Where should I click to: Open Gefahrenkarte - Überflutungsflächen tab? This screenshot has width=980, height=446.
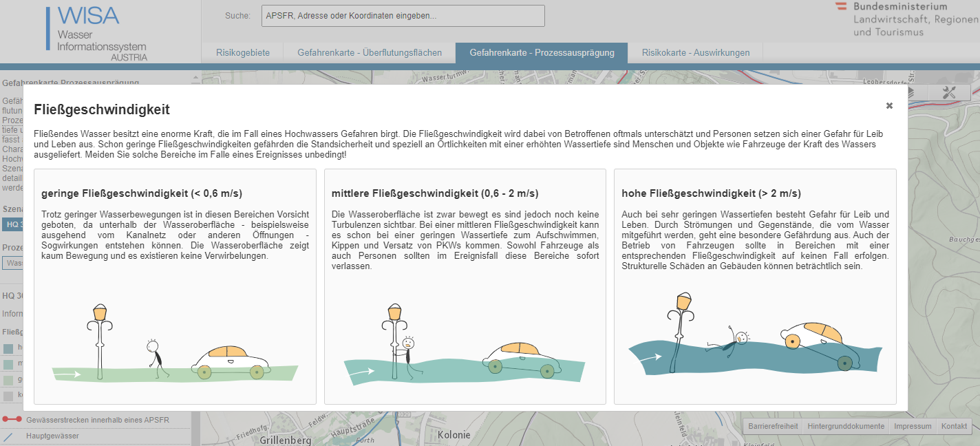(370, 53)
